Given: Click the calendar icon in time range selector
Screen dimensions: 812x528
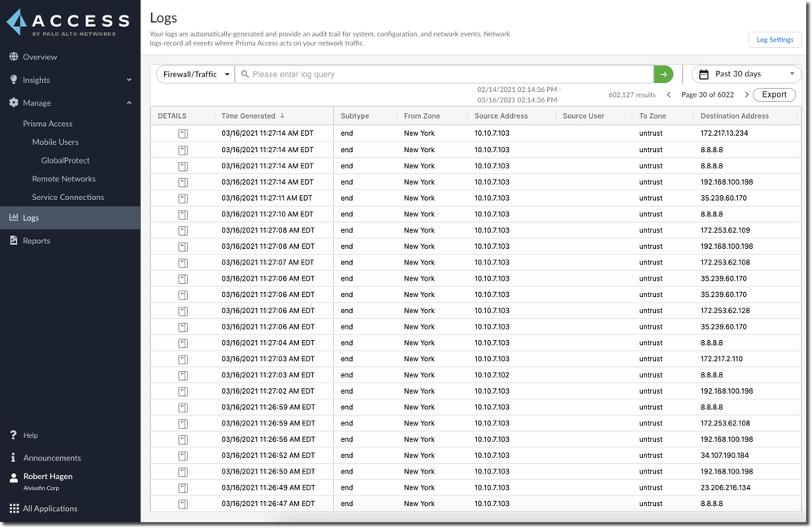Looking at the screenshot, I should (704, 74).
